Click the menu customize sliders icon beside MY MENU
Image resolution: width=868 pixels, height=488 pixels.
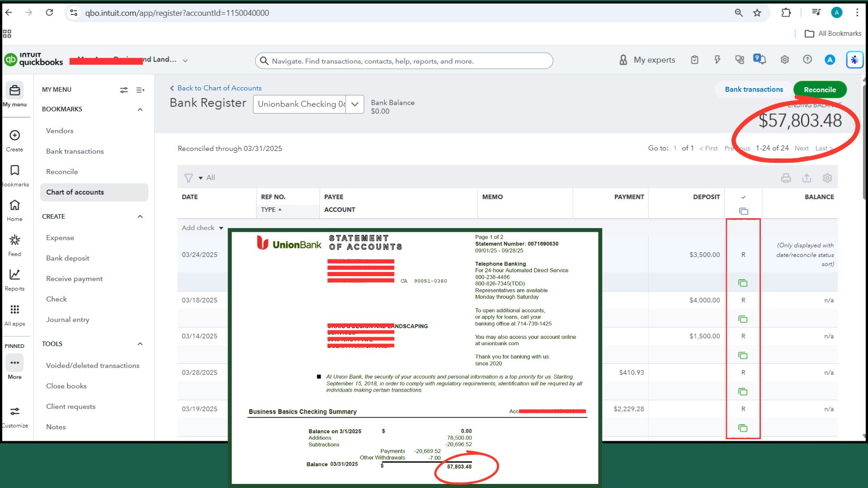[x=123, y=90]
